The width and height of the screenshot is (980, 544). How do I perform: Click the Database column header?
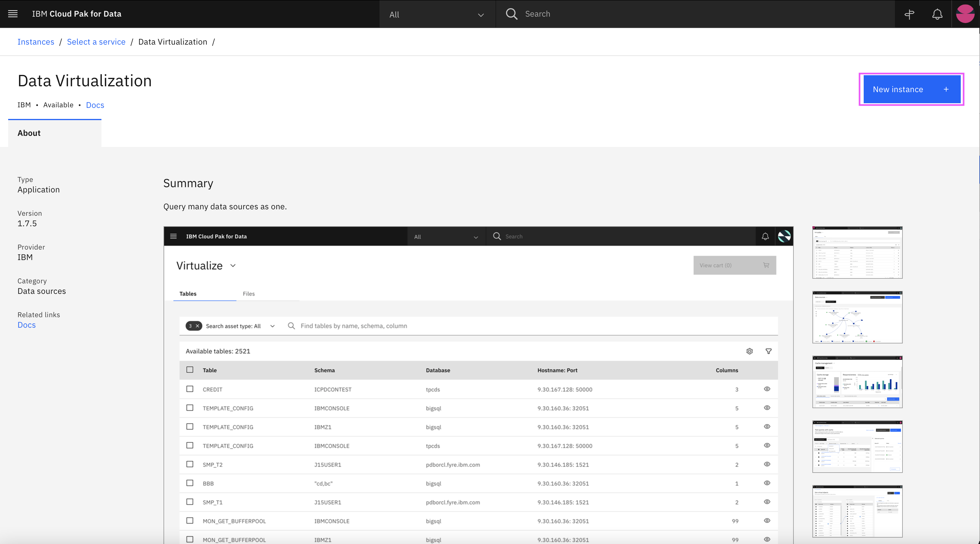(438, 370)
